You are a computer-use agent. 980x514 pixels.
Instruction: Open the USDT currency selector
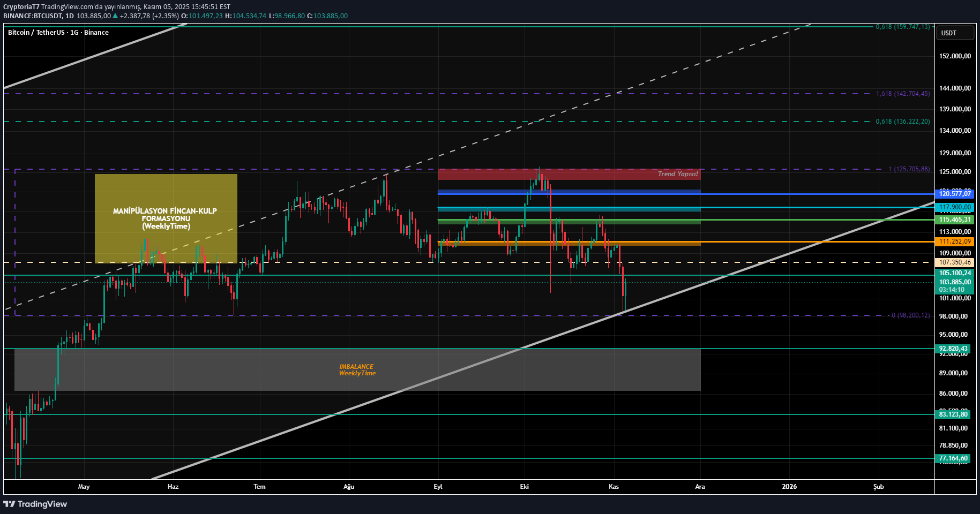click(955, 33)
